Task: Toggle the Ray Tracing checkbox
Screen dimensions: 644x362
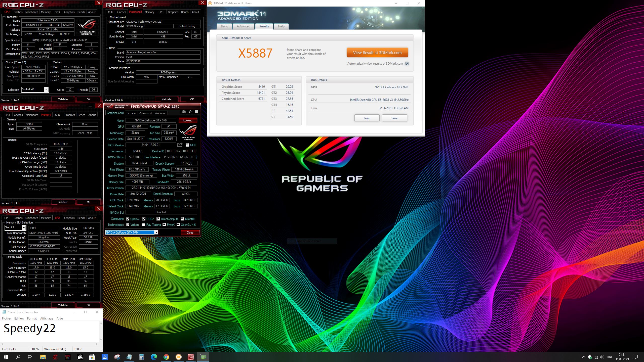Action: pyautogui.click(x=143, y=225)
